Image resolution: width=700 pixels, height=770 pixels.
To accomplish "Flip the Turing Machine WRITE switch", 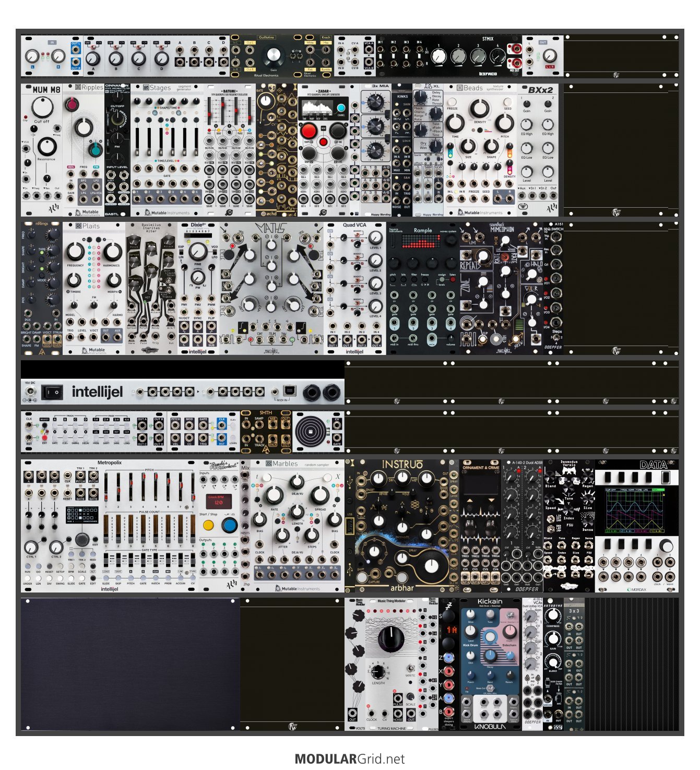I will (411, 668).
